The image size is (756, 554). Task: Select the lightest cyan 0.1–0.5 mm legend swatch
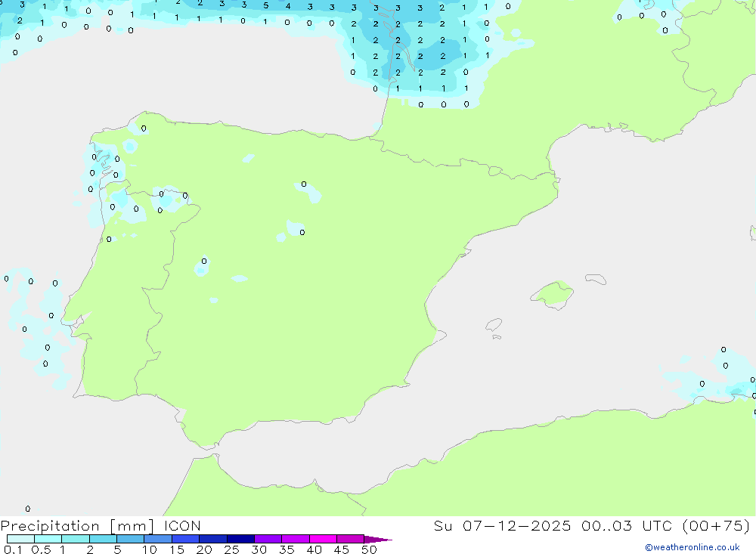click(x=20, y=539)
